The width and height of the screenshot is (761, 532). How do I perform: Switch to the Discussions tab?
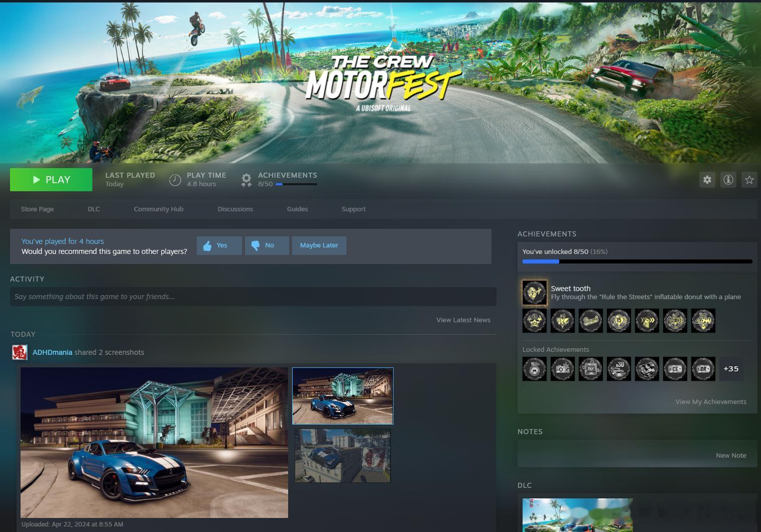point(235,209)
